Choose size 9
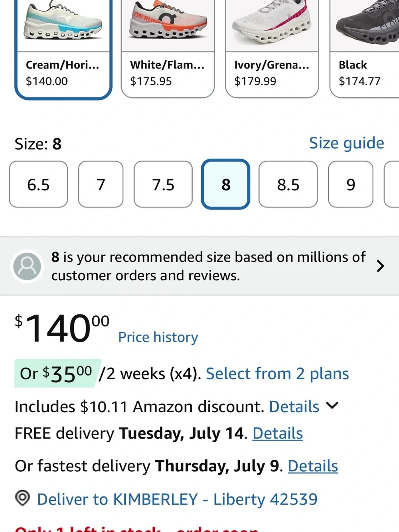 click(x=351, y=184)
